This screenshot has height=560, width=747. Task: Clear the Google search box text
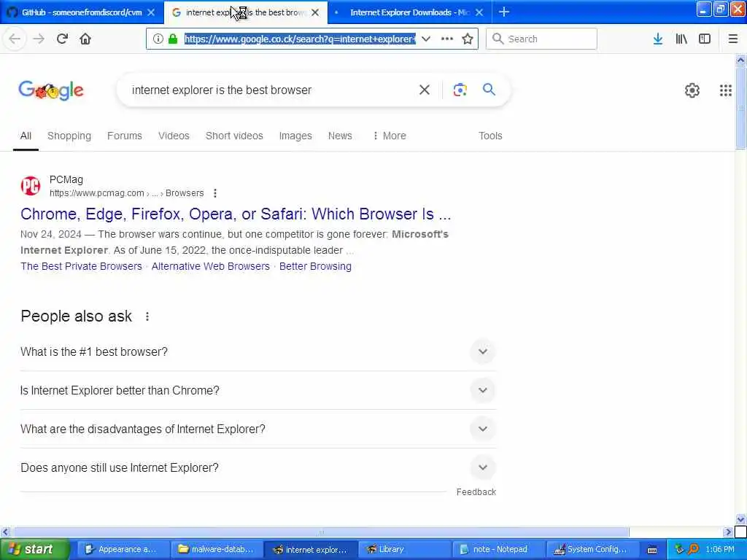coord(425,90)
